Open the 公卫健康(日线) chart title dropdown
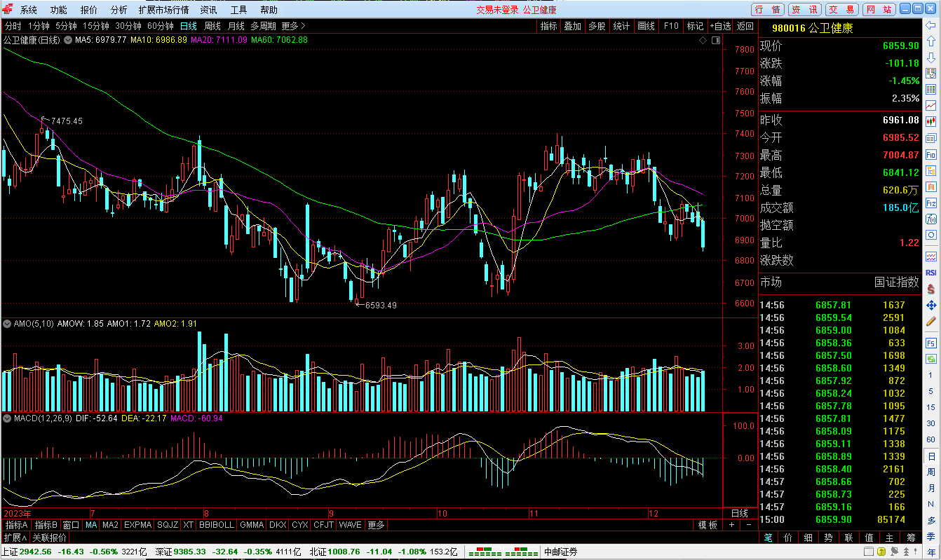 67,40
